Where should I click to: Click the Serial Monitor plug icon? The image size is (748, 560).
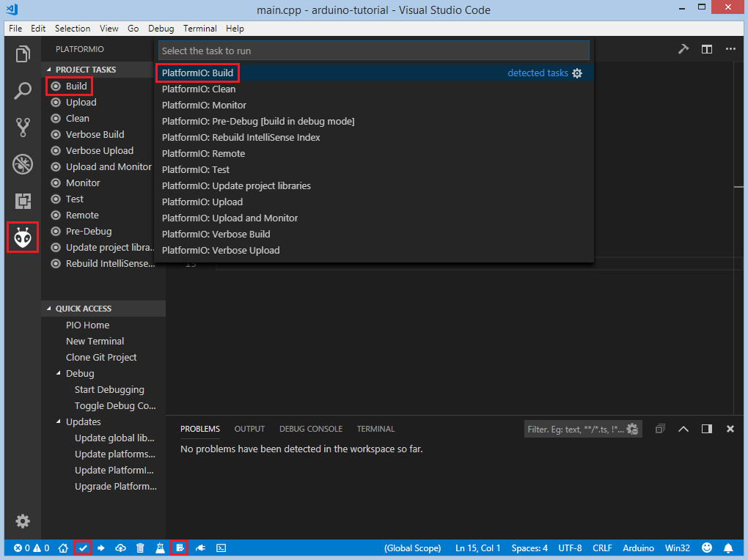(x=200, y=548)
